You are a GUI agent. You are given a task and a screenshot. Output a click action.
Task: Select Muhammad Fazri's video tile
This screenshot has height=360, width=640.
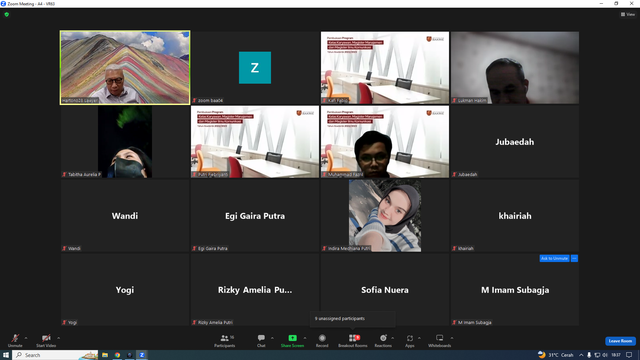pyautogui.click(x=384, y=142)
